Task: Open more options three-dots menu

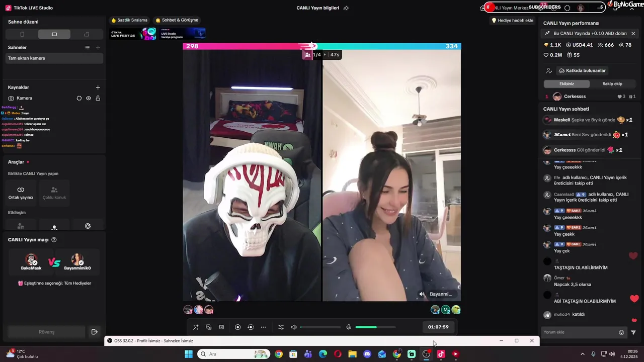Action: (263, 327)
